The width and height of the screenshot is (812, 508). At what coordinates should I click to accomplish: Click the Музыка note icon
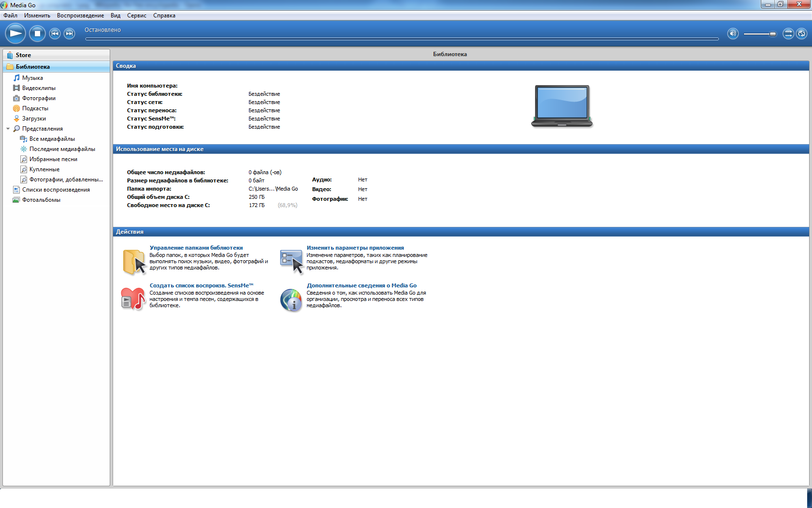click(16, 78)
